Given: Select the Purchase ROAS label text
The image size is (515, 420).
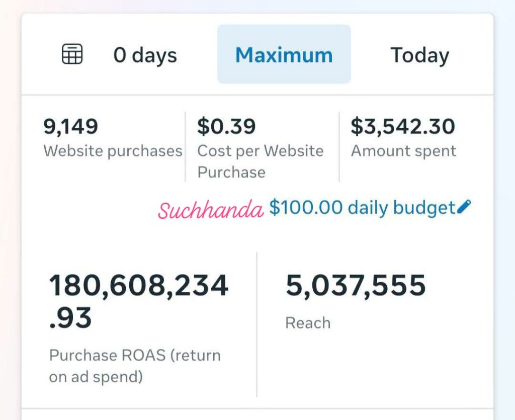Looking at the screenshot, I should (135, 366).
